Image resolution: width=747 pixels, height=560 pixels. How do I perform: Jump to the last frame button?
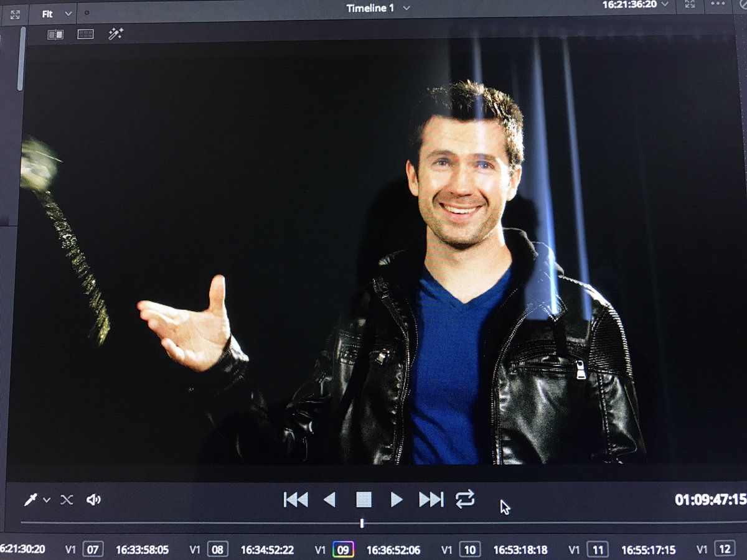point(431,499)
